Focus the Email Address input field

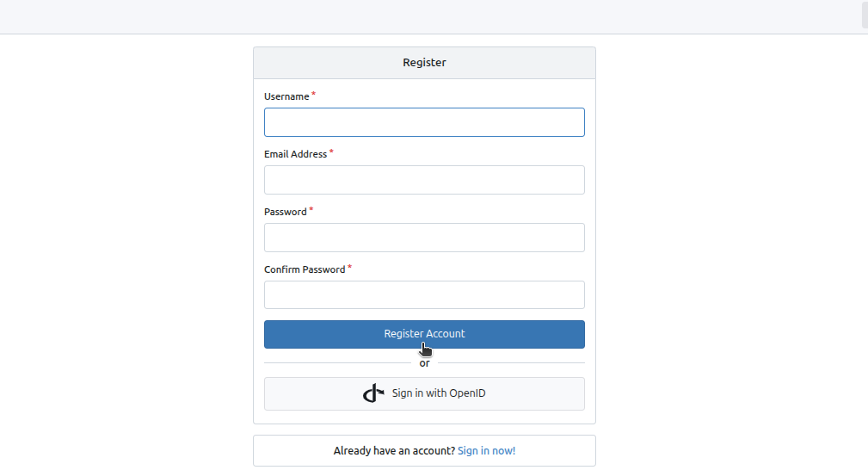[x=424, y=180]
